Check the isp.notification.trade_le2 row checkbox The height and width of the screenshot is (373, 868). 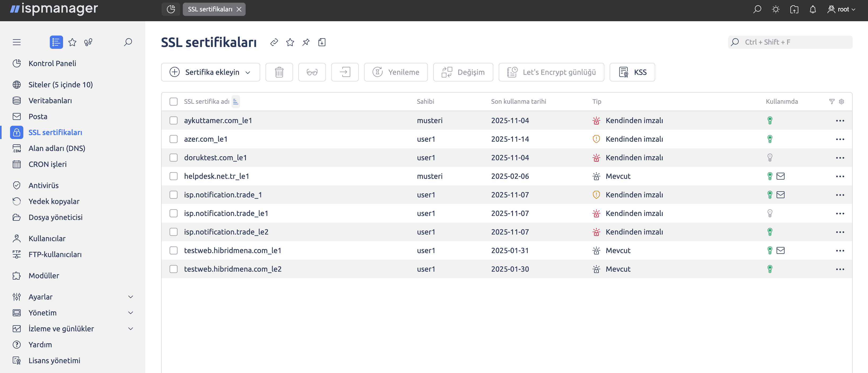(174, 232)
